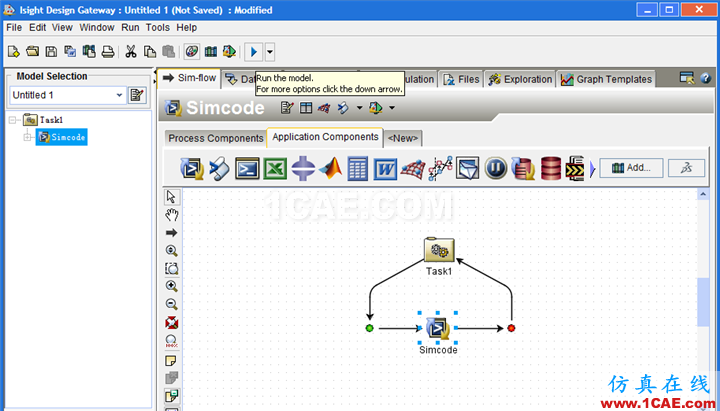
Task: Select the Word component palette icon
Action: 385,168
